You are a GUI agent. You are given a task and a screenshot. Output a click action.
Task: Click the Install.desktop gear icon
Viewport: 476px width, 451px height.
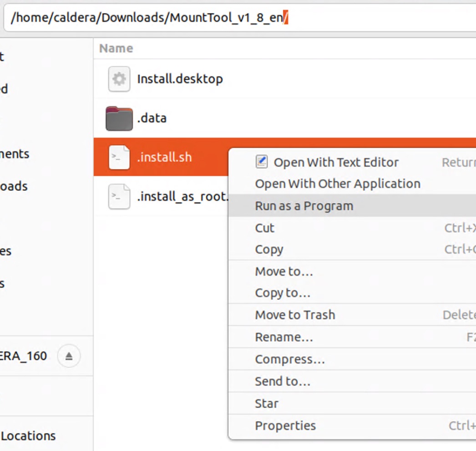(x=119, y=79)
